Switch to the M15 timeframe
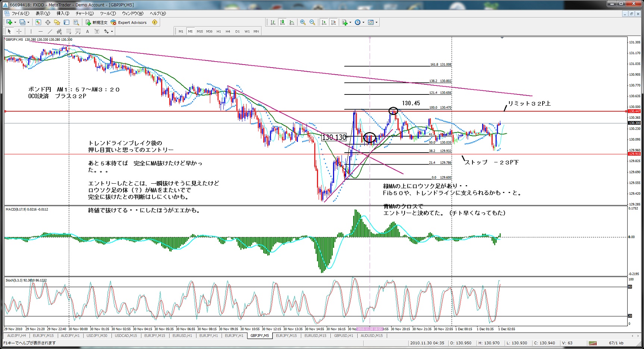The image size is (644, 349). point(200,31)
